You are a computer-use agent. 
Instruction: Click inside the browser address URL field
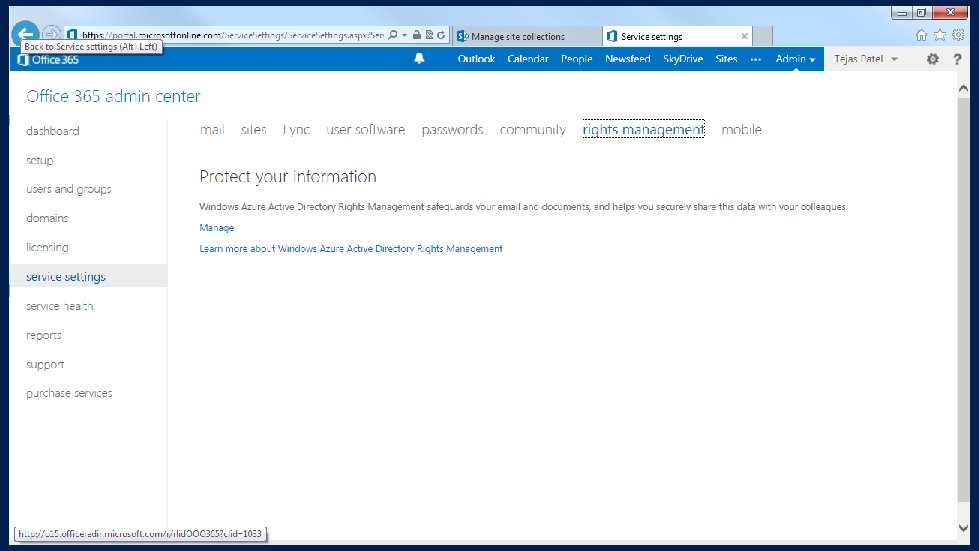(233, 36)
